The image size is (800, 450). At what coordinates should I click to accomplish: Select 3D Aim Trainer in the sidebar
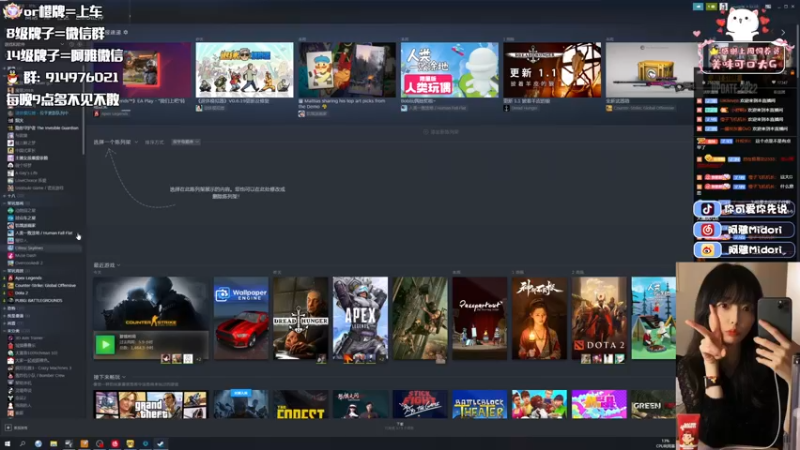coord(29,338)
